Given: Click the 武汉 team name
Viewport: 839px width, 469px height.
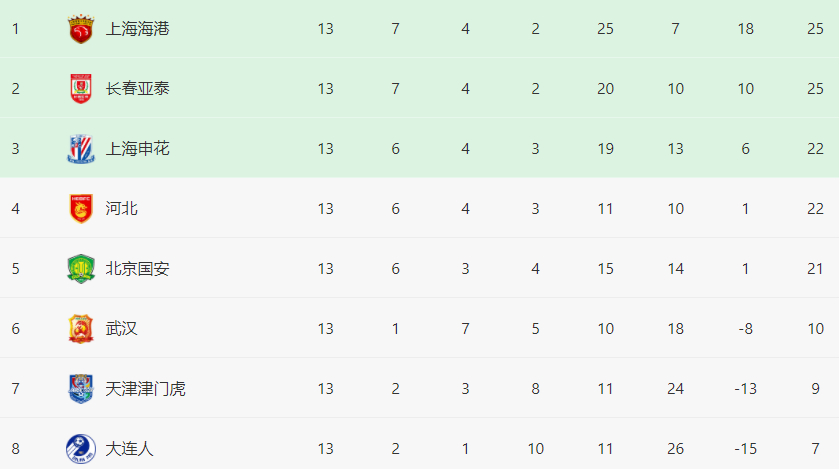Looking at the screenshot, I should (x=121, y=329).
